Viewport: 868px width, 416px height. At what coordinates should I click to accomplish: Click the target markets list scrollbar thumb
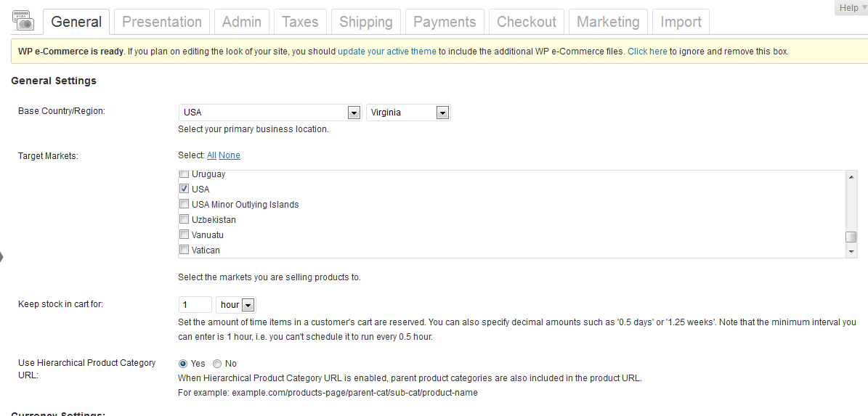pos(851,237)
